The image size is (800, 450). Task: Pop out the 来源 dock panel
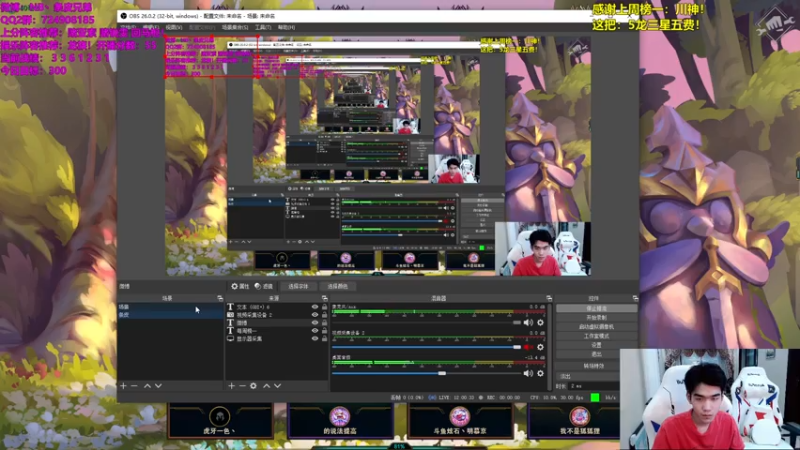[324, 298]
